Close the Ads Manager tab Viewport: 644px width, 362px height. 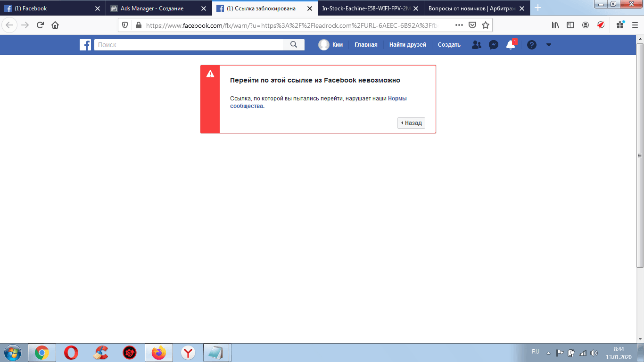pos(204,8)
